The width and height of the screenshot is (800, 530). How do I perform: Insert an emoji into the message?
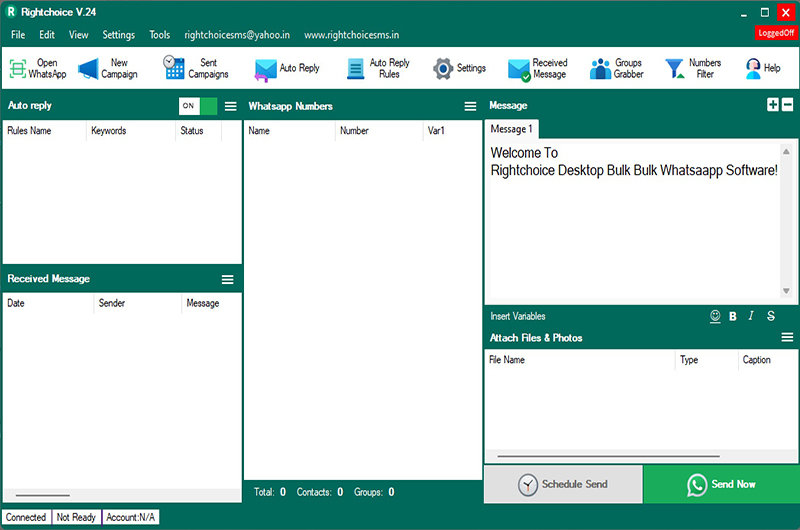[715, 316]
